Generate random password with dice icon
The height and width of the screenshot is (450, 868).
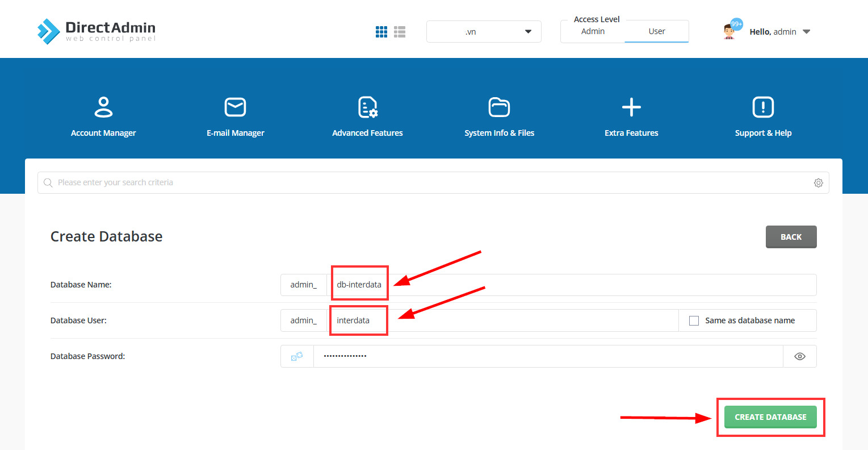click(x=297, y=356)
